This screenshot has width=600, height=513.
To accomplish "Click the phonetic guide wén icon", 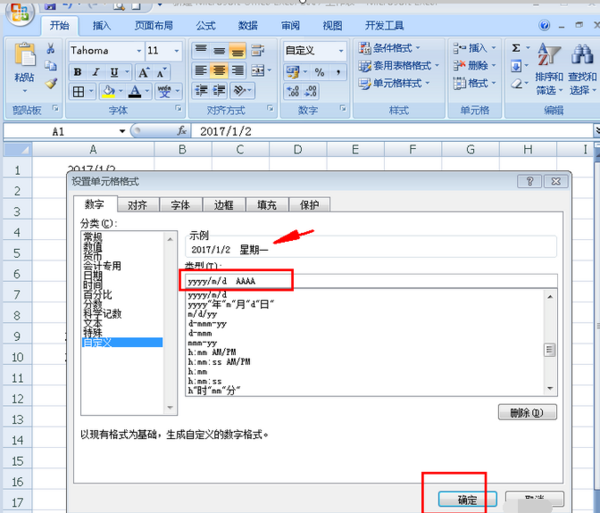I will [x=164, y=91].
